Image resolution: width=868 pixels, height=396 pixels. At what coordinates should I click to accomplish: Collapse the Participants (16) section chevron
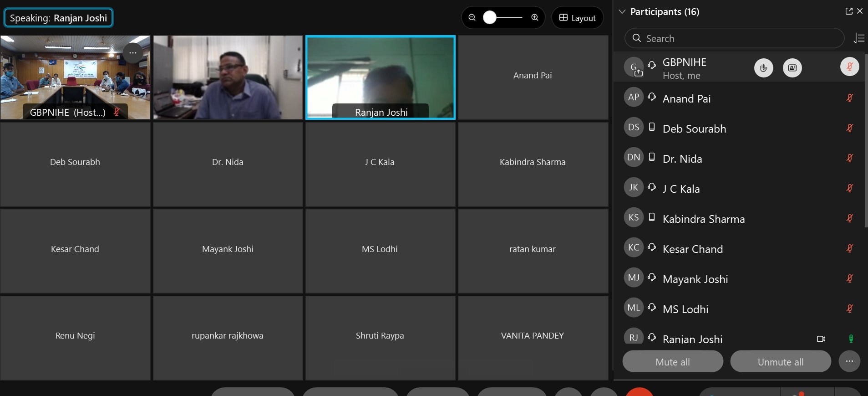[x=622, y=12]
